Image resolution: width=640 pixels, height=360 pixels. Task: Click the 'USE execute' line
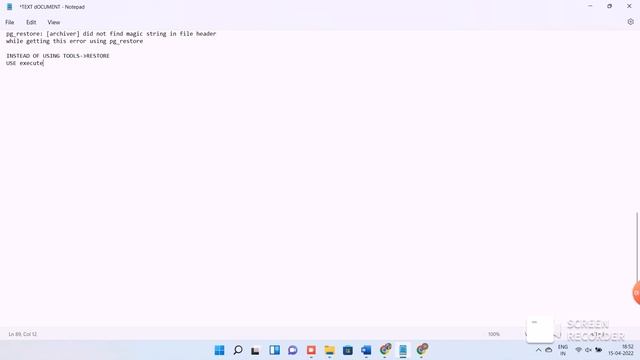coord(25,63)
